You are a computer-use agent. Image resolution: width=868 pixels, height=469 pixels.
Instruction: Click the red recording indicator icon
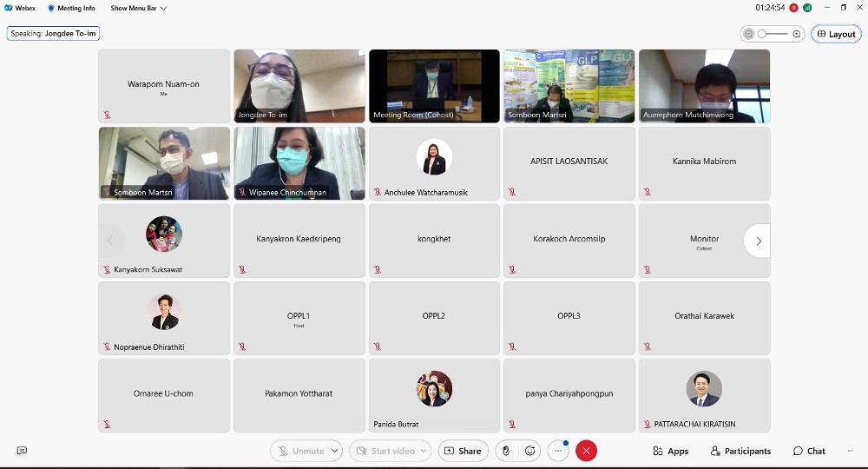point(793,8)
